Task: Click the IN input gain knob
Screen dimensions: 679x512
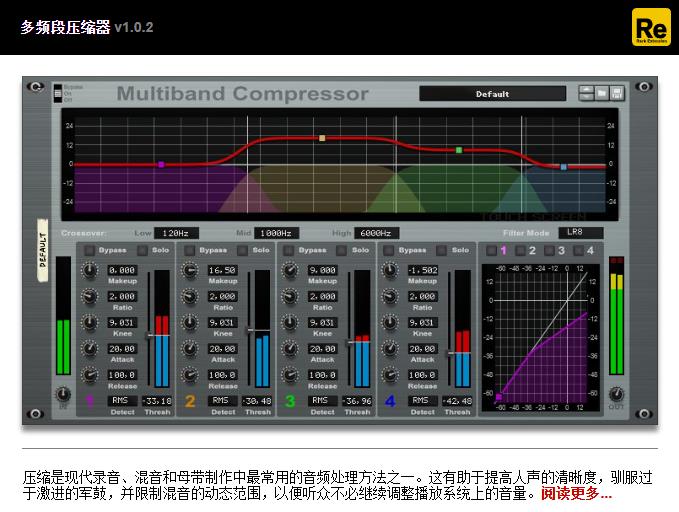Action: point(63,395)
